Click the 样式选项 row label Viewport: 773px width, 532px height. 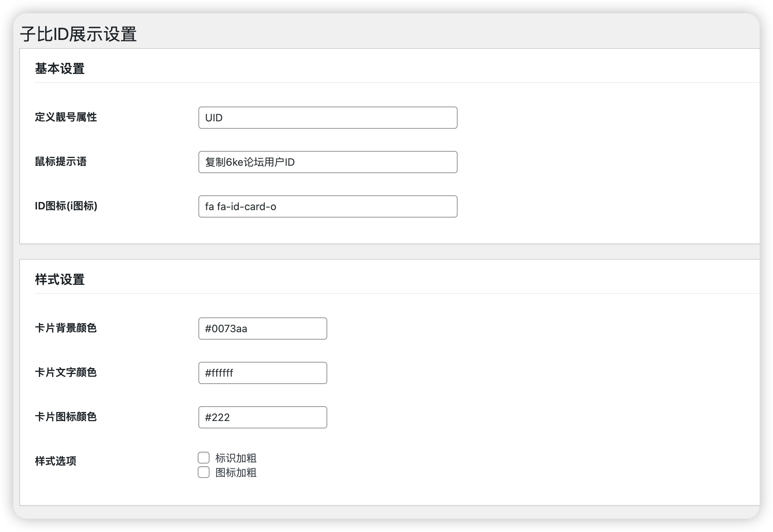tap(56, 461)
